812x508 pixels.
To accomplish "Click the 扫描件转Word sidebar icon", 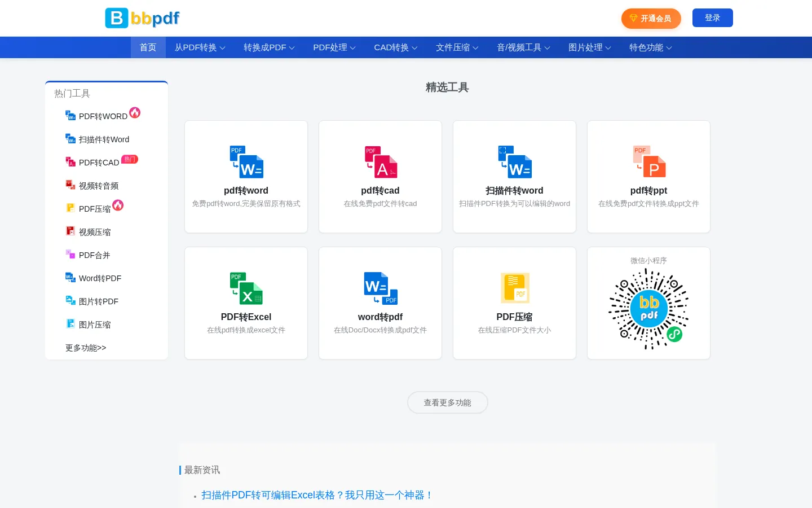I will (70, 139).
